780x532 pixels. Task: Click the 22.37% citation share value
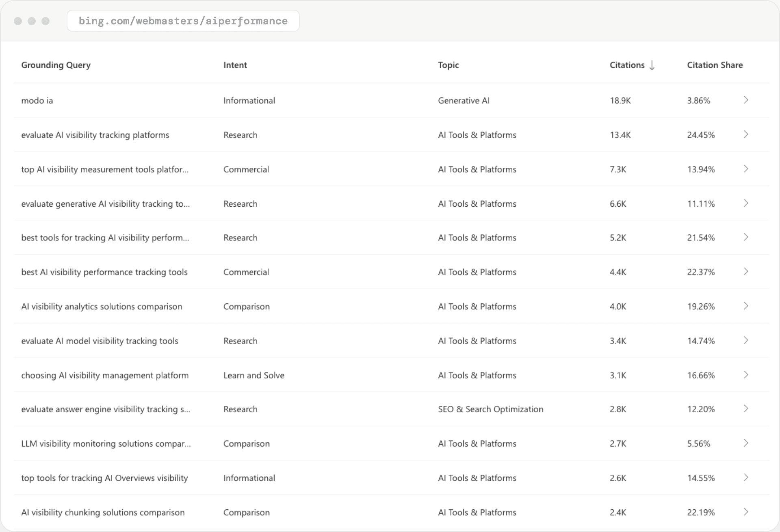701,272
